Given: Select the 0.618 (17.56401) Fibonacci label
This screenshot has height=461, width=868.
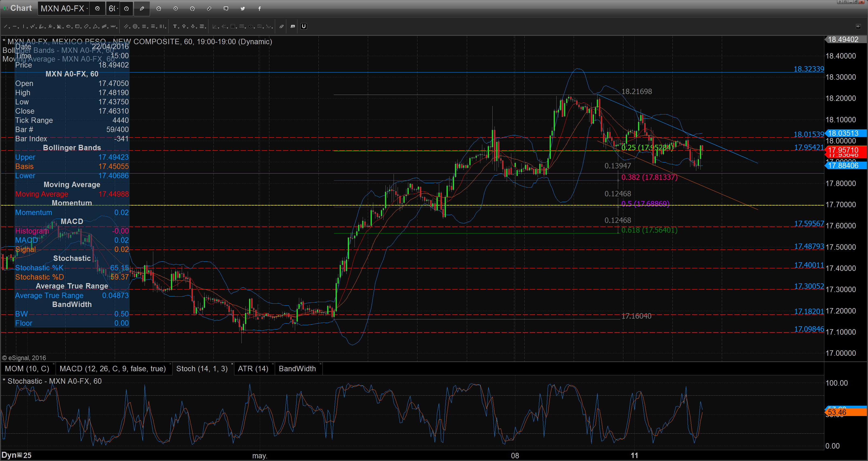Looking at the screenshot, I should click(x=649, y=230).
